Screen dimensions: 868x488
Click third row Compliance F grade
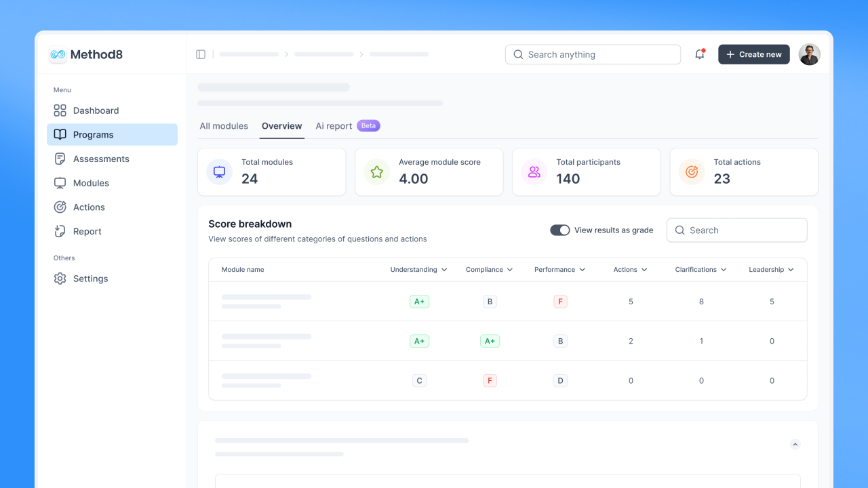(490, 380)
